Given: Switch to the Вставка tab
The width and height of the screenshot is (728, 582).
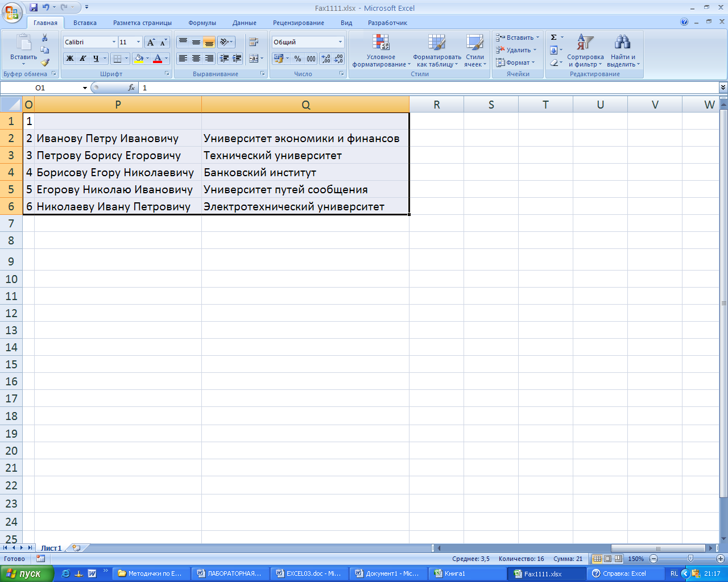Looking at the screenshot, I should tap(85, 23).
